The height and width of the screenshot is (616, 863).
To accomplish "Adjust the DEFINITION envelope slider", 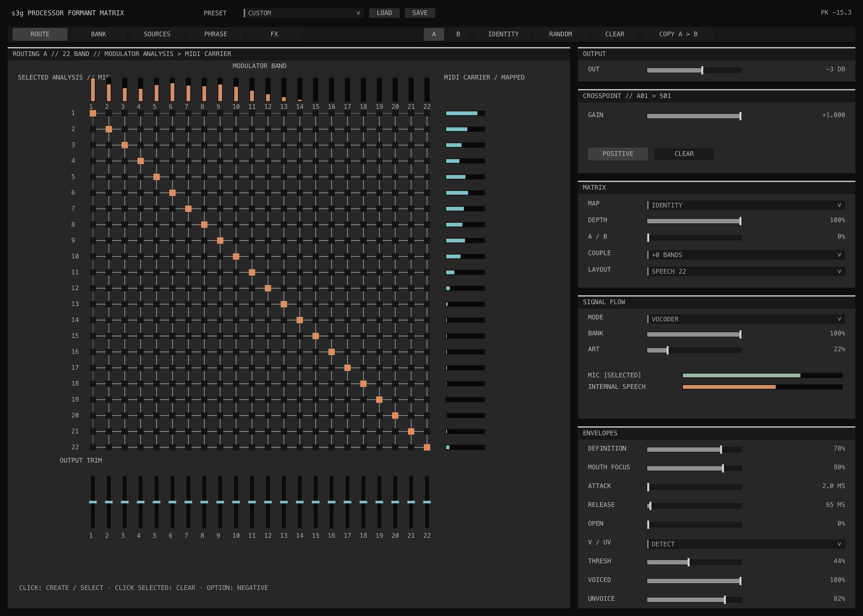I will coord(694,449).
